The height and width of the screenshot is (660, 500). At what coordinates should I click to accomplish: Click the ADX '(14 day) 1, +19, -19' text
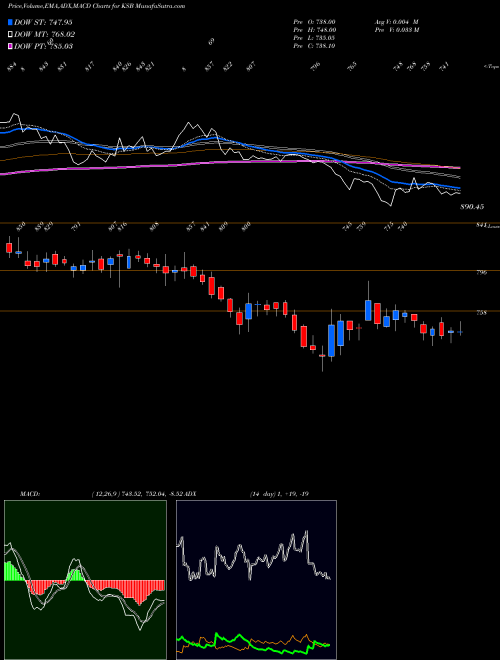tap(279, 493)
